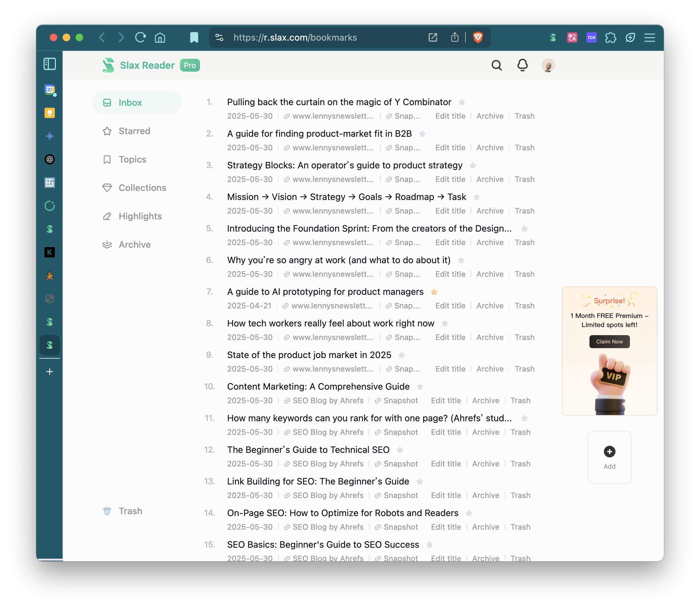This screenshot has height=609, width=700.
Task: Click the page reload progress control
Action: 140,37
